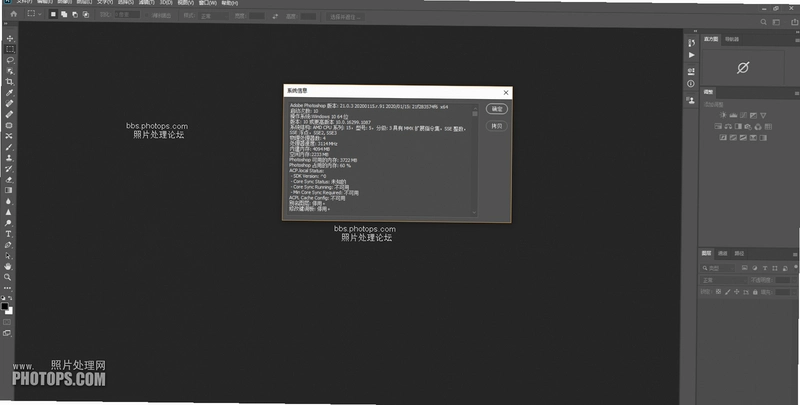Select the Horizontal Type tool
The height and width of the screenshot is (405, 800).
8,234
